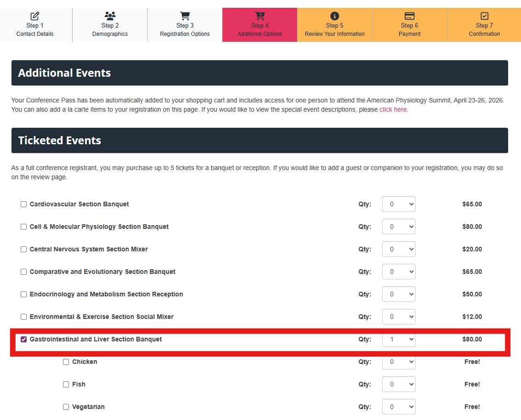Jump to the Payment step tab
The image size is (521, 420).
coord(409,25)
